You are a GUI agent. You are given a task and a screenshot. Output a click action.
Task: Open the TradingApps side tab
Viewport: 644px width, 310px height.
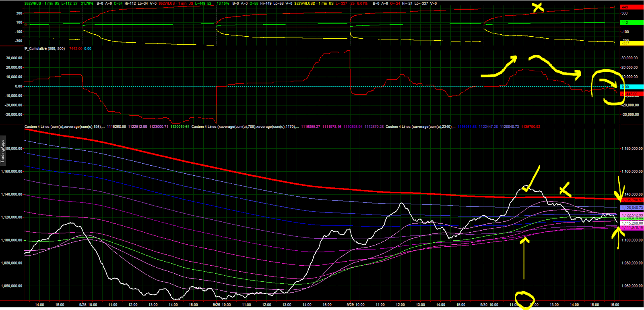pos(2,151)
